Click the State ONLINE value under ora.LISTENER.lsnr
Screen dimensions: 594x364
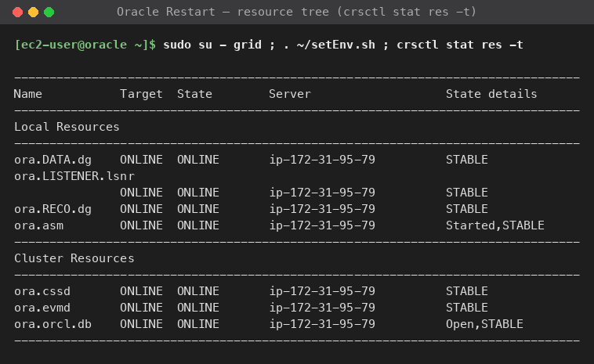[x=198, y=193]
